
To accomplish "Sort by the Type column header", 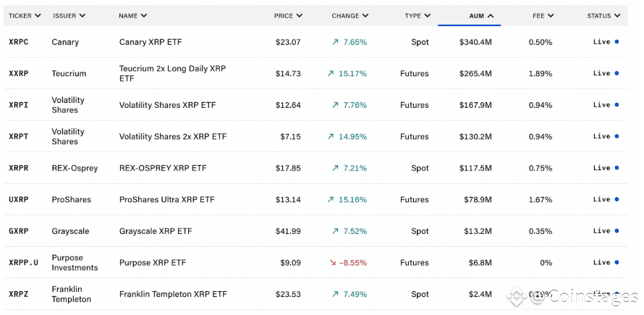I will click(417, 15).
